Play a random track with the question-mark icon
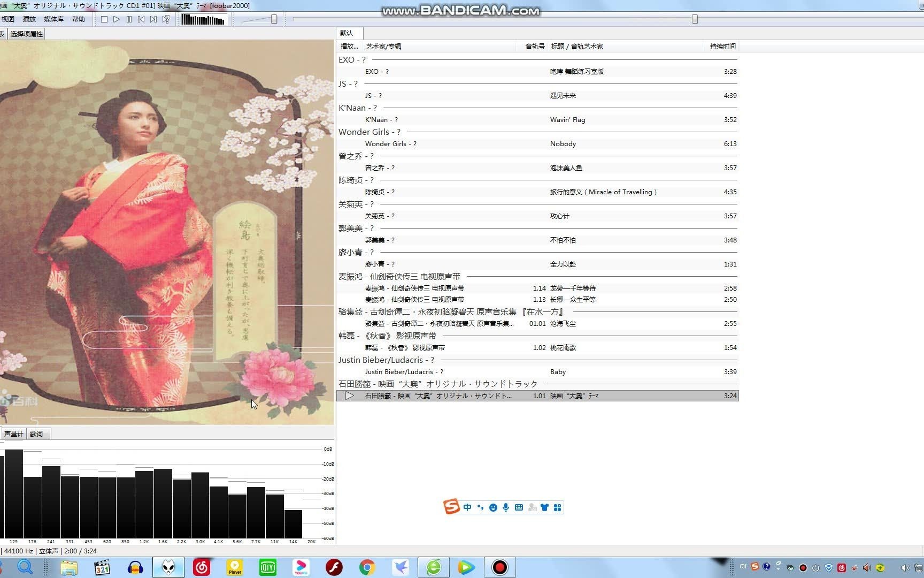Screen dimensions: 924x578 [x=166, y=19]
